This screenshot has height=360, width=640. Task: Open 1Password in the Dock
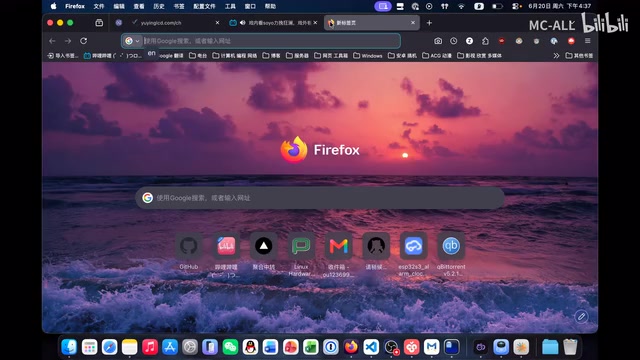pyautogui.click(x=331, y=347)
